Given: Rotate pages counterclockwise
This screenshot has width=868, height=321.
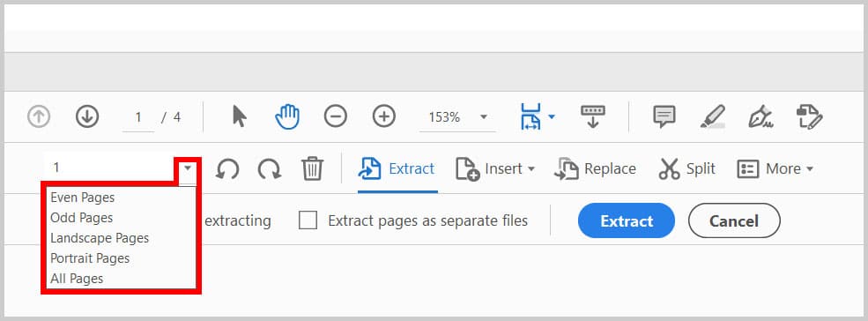Looking at the screenshot, I should tap(227, 168).
